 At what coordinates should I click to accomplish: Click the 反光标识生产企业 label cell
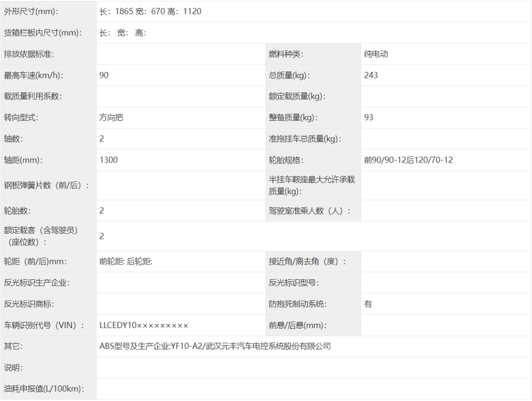coord(36,283)
